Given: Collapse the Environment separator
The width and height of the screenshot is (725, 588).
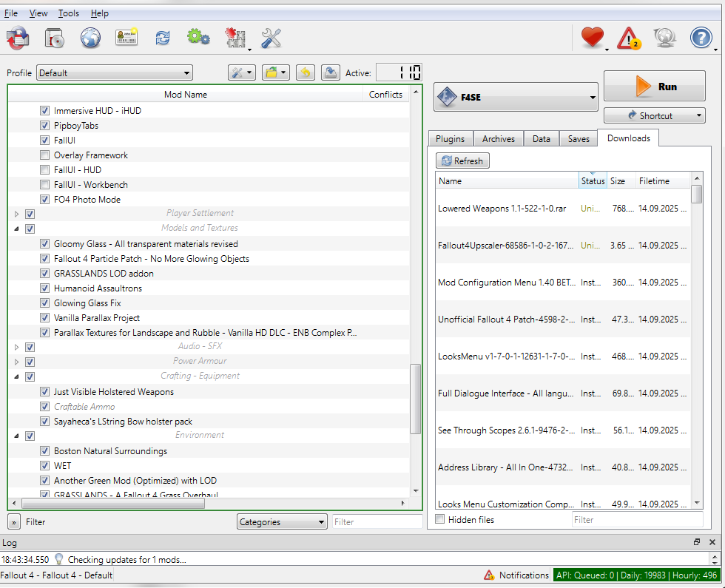Looking at the screenshot, I should pyautogui.click(x=16, y=436).
